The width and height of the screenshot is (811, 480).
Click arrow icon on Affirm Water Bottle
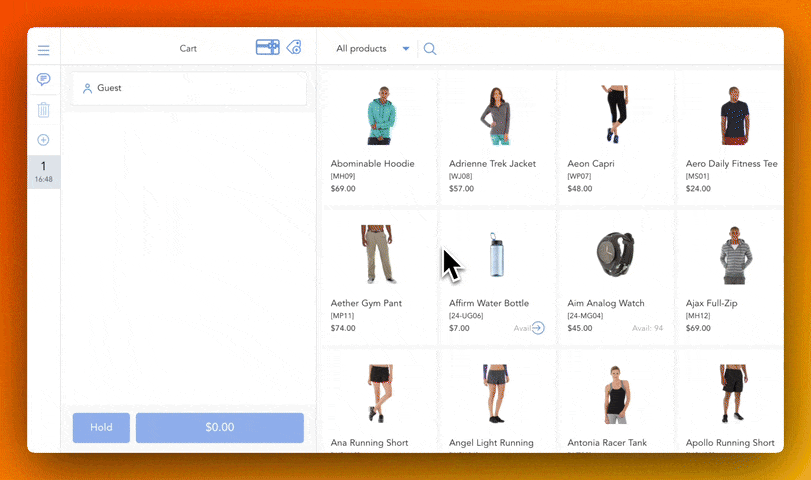[538, 327]
